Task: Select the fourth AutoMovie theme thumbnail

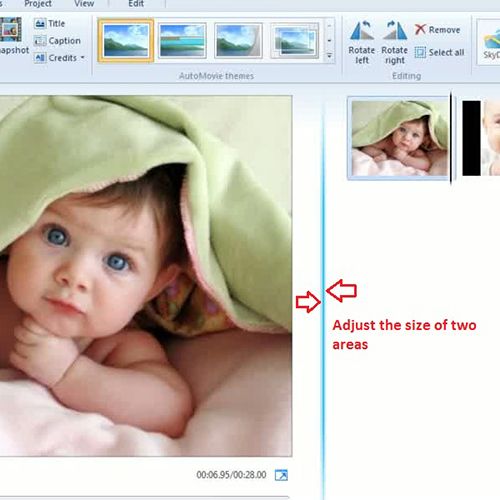Action: coord(295,41)
